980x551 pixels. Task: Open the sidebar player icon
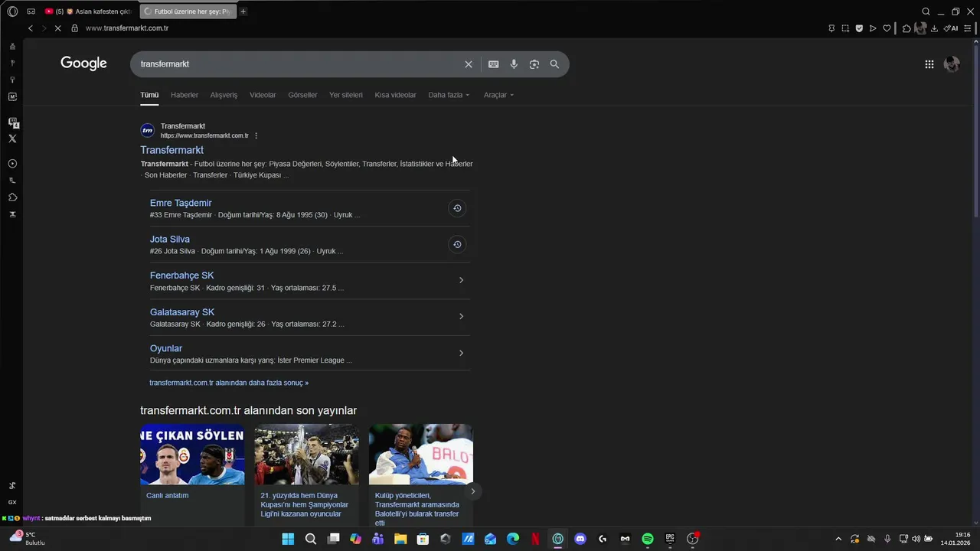12,164
